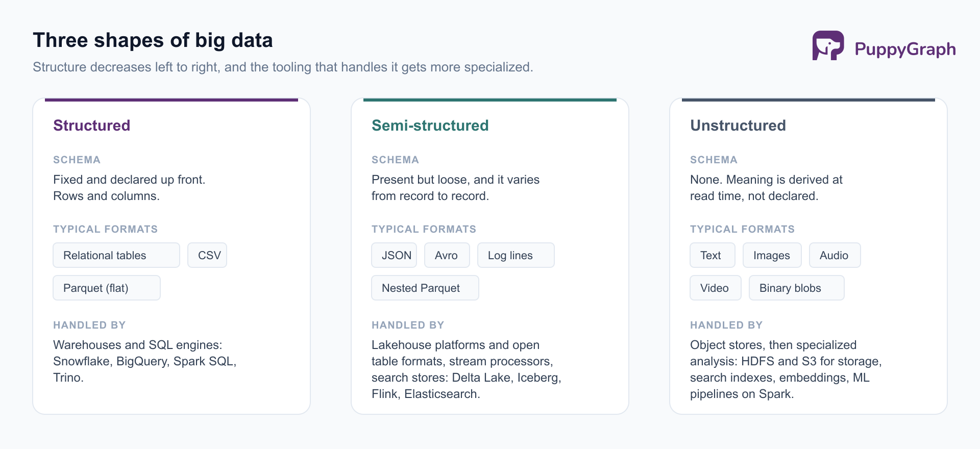The height and width of the screenshot is (449, 980).
Task: Click 'Present but loose, and it varies' text
Action: [456, 180]
